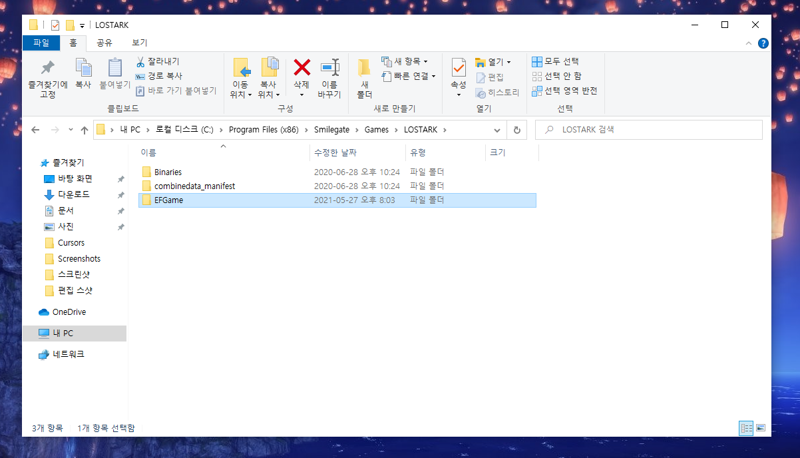Viewport: 800px width, 458px height.
Task: Open 사진 (Pictures) in sidebar
Action: (x=65, y=226)
